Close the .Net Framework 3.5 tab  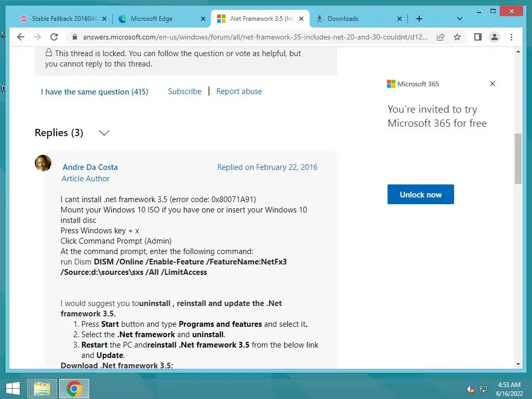[301, 19]
